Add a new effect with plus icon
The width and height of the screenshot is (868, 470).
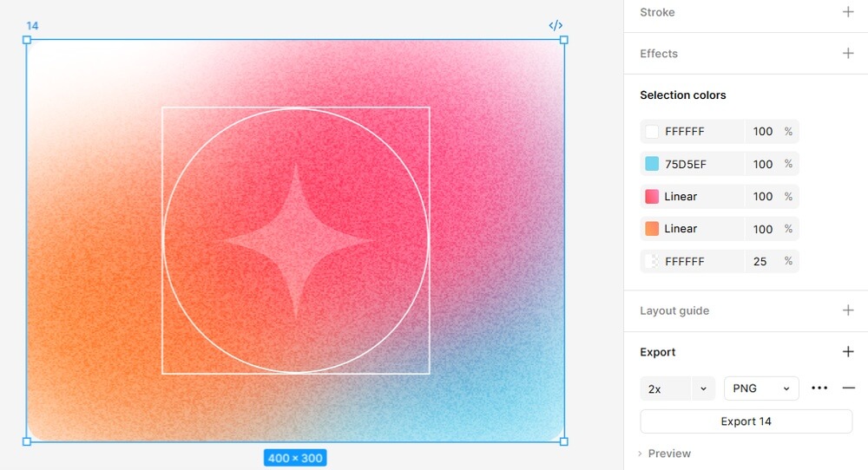[848, 54]
